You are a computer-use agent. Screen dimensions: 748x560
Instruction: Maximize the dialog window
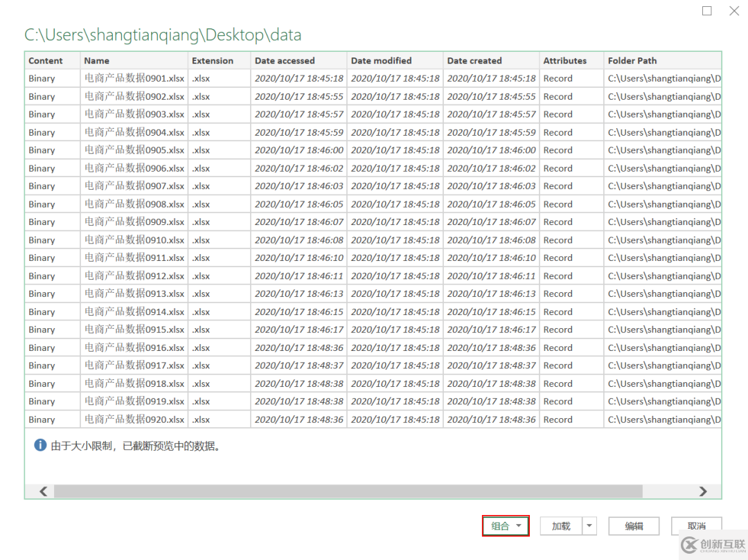(707, 10)
